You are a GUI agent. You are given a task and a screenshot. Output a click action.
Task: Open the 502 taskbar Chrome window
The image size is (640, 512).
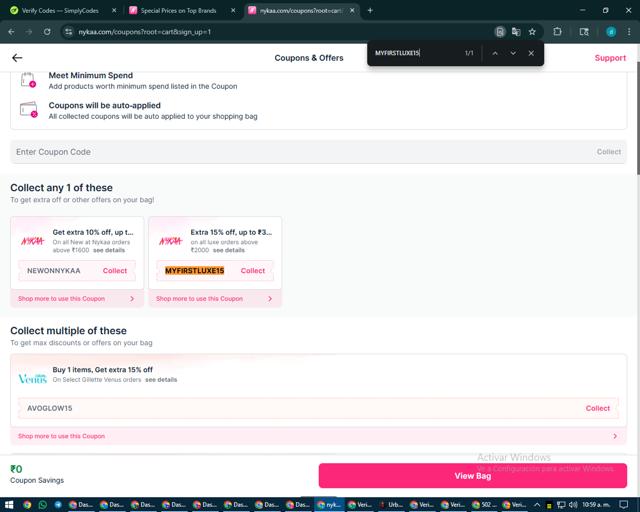(x=484, y=505)
